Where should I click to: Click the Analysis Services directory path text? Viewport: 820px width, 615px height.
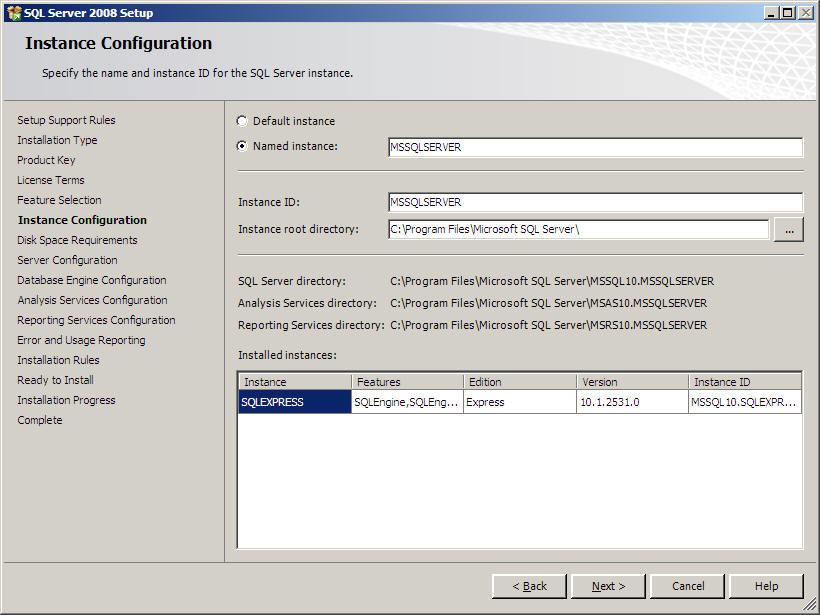[548, 303]
